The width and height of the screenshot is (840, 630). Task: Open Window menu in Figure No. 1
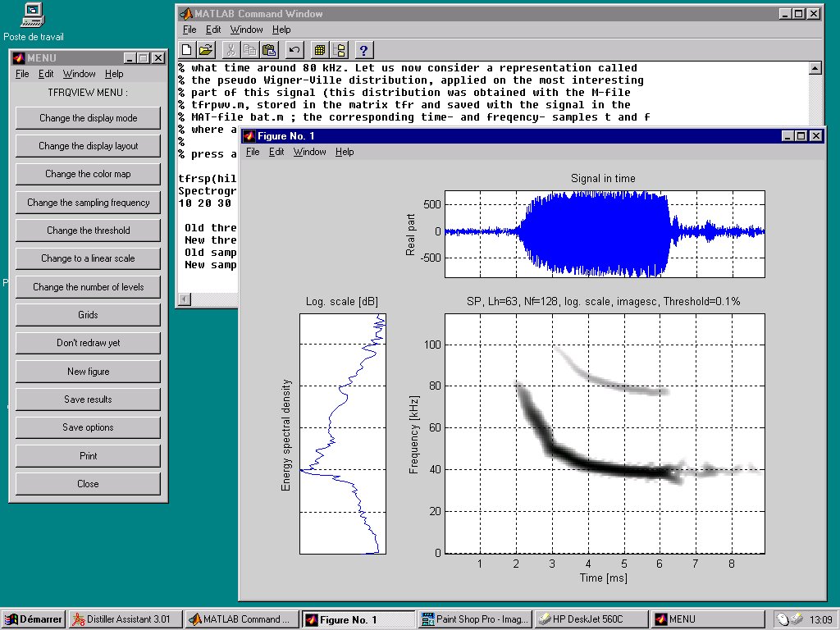point(309,152)
